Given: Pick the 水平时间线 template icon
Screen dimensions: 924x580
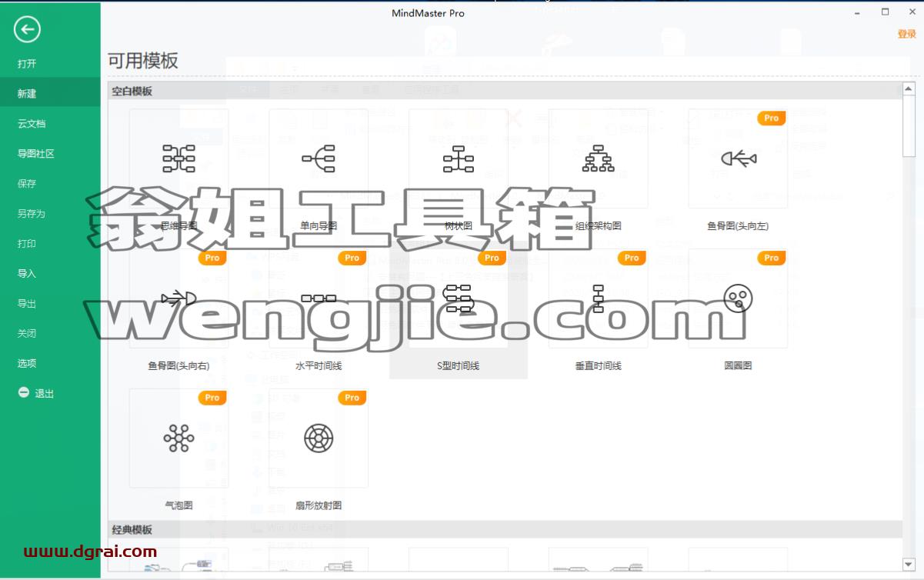Looking at the screenshot, I should [x=319, y=298].
